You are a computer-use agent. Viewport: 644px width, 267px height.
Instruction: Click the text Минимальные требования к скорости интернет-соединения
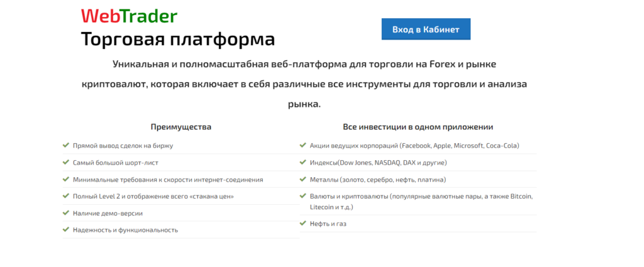(x=168, y=180)
